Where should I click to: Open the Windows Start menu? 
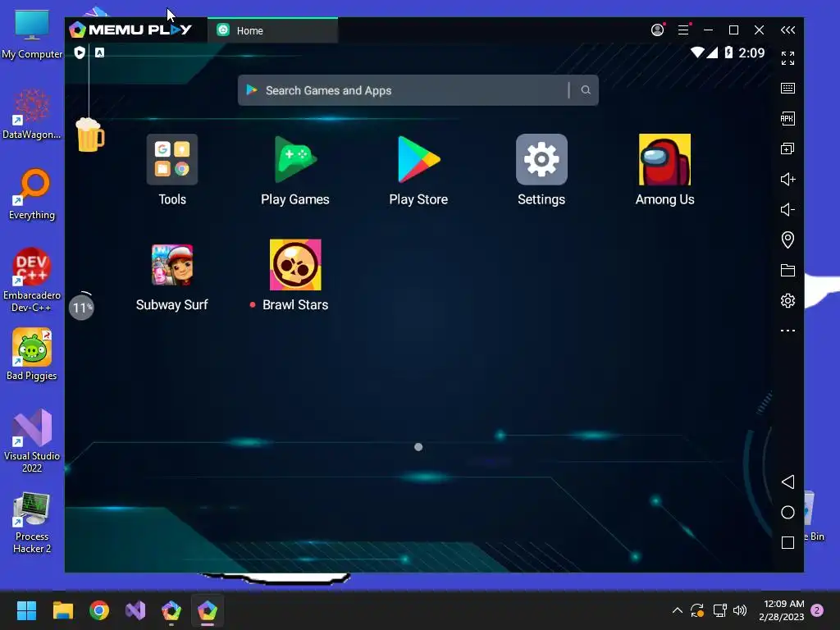point(26,610)
